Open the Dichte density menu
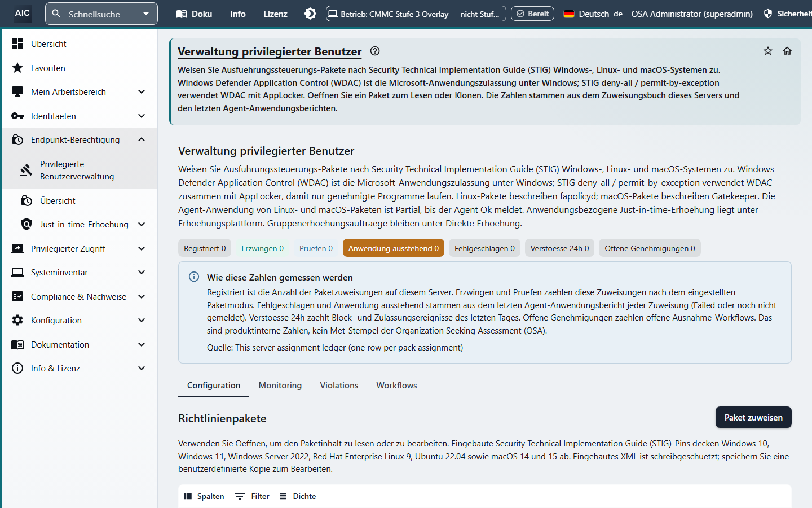The width and height of the screenshot is (812, 508). coord(297,496)
